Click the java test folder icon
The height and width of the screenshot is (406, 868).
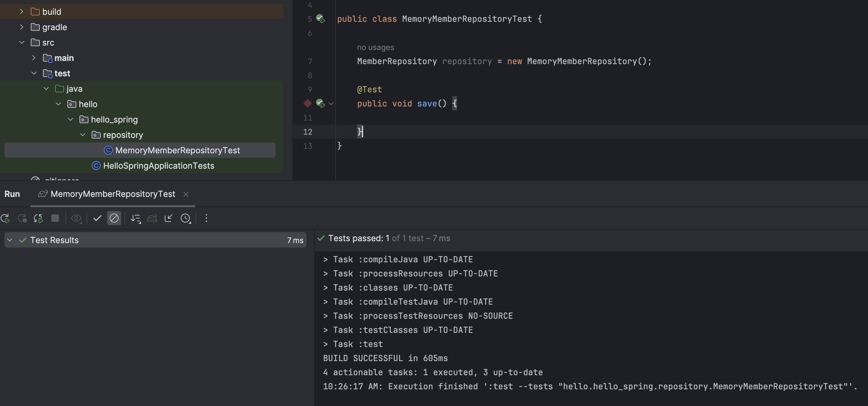click(x=59, y=89)
